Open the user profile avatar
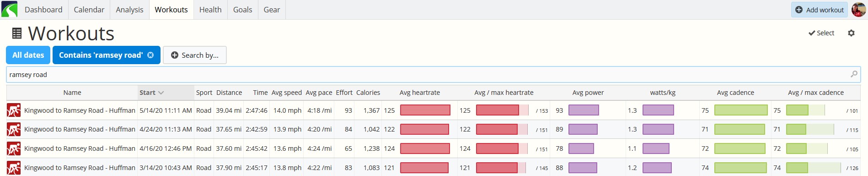 coord(858,10)
